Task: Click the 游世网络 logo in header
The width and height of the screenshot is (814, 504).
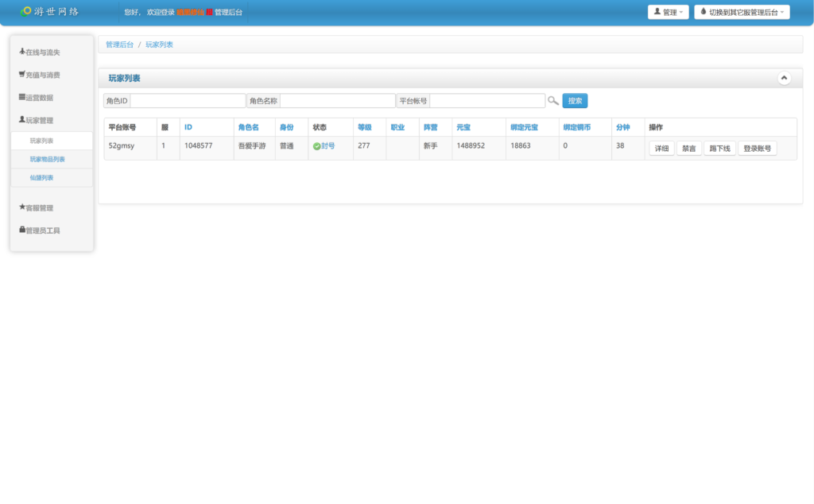Action: (49, 12)
